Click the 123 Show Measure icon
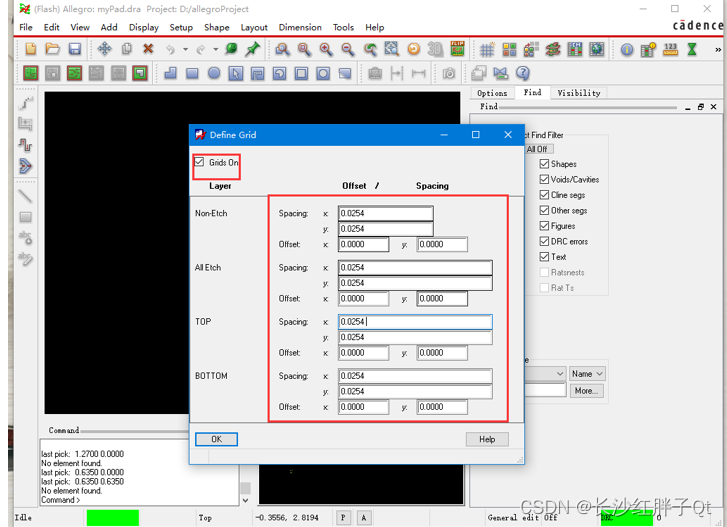This screenshot has height=527, width=727. pos(670,49)
